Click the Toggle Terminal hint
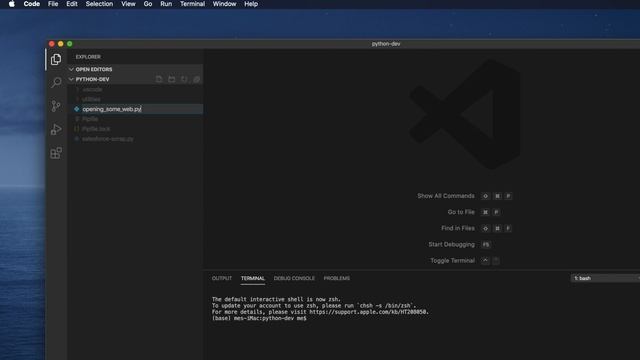This screenshot has width=640, height=360. (452, 260)
